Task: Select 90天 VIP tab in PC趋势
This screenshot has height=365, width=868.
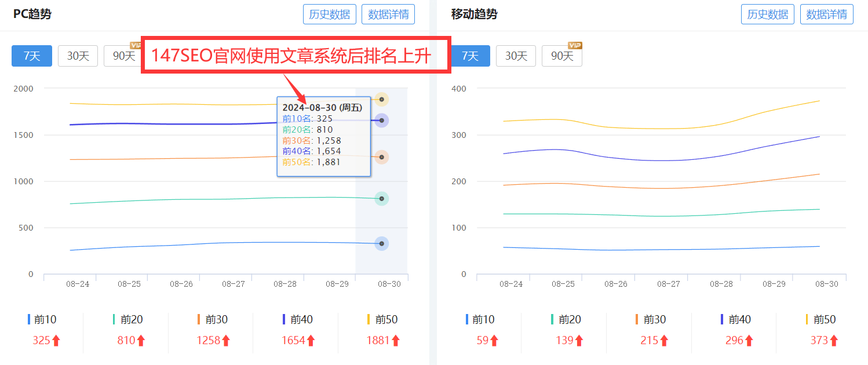Action: click(x=123, y=56)
